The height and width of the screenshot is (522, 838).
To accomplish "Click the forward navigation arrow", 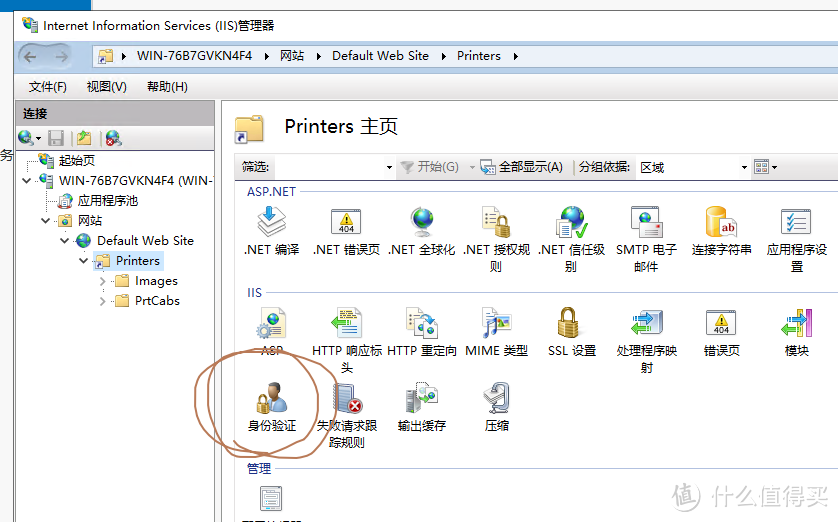I will point(62,56).
